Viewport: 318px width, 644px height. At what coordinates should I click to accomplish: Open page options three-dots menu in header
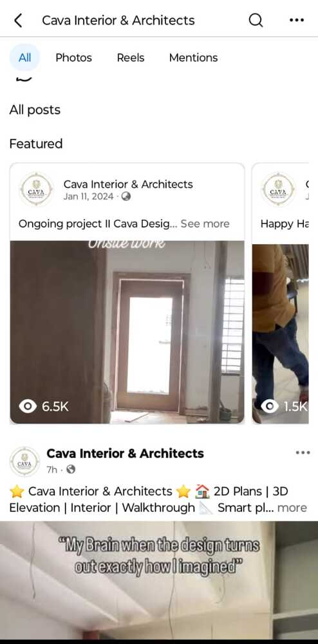click(297, 20)
